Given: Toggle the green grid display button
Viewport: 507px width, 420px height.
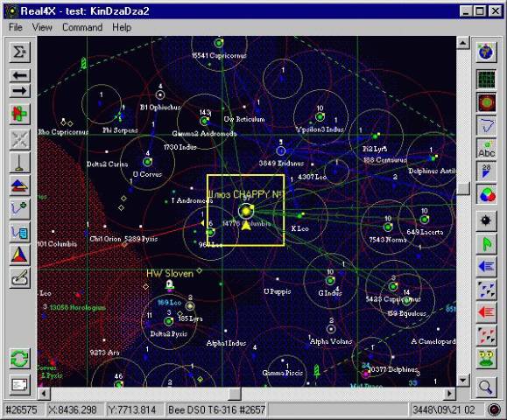Looking at the screenshot, I should (486, 79).
